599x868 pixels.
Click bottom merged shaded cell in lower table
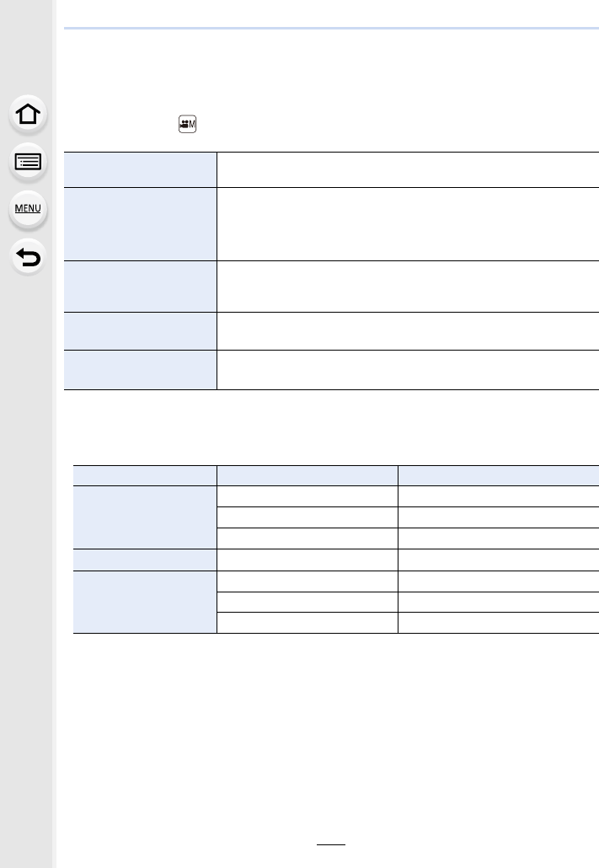point(145,602)
